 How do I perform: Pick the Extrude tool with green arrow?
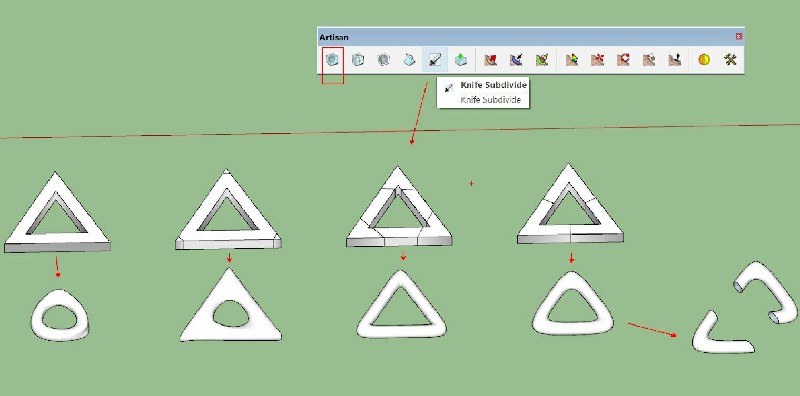point(461,60)
